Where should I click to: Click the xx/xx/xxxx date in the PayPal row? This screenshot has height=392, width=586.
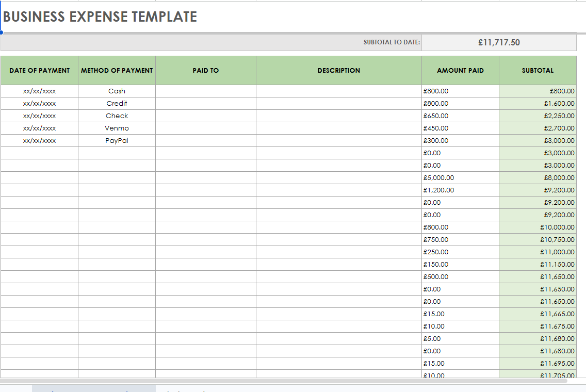point(39,140)
